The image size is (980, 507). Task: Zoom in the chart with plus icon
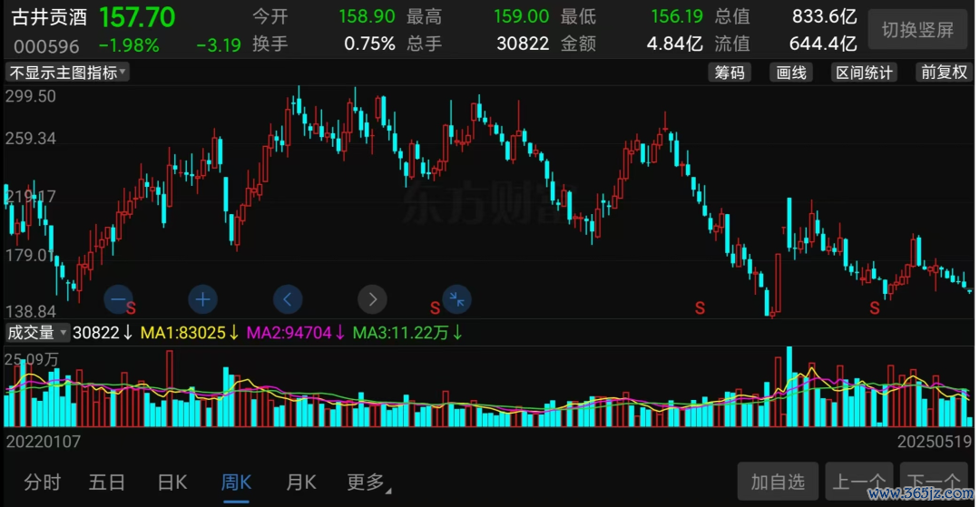(x=202, y=298)
